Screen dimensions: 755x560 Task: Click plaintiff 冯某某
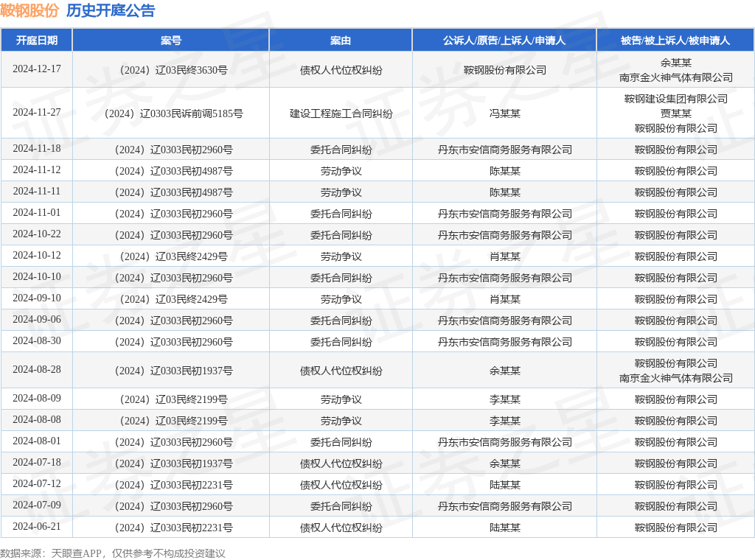coord(504,113)
